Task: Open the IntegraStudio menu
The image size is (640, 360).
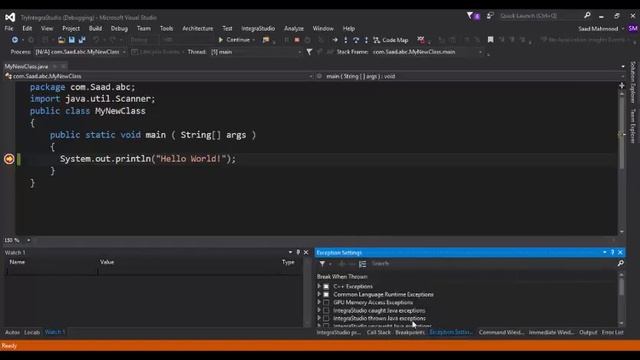Action: coord(258,29)
